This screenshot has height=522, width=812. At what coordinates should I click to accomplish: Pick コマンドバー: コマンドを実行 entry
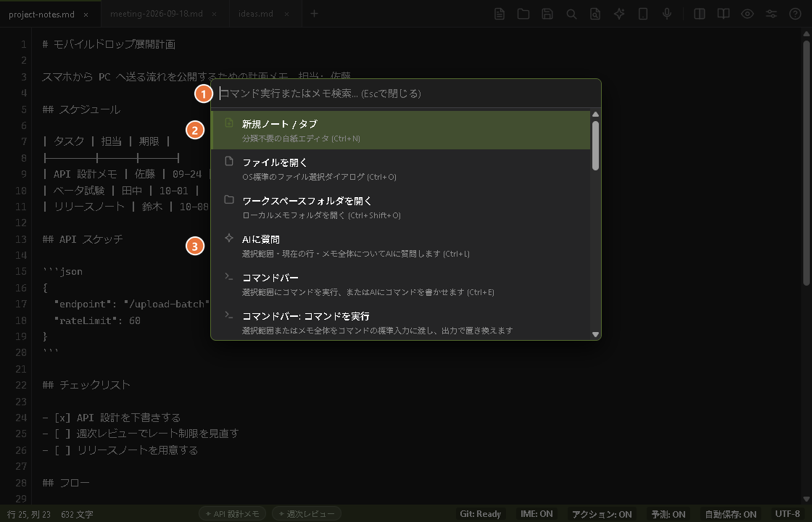coord(400,322)
